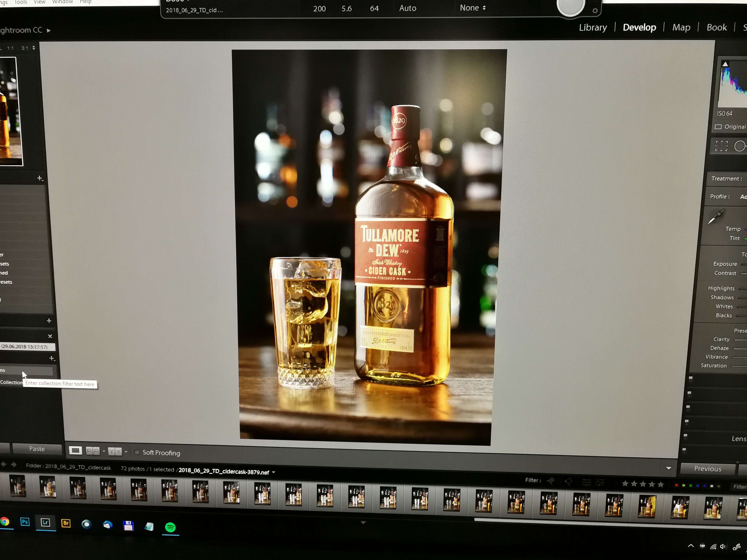Switch to the Book module
This screenshot has width=747, height=560.
tap(717, 27)
